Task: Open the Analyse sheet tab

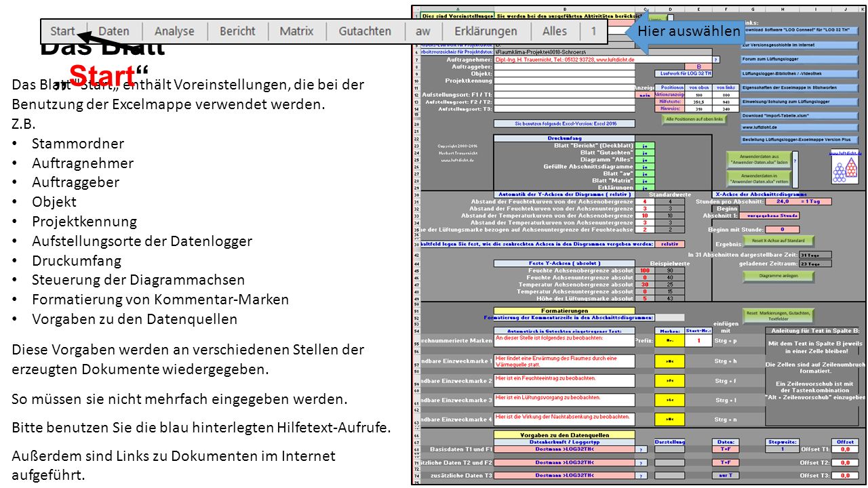Action: point(174,31)
